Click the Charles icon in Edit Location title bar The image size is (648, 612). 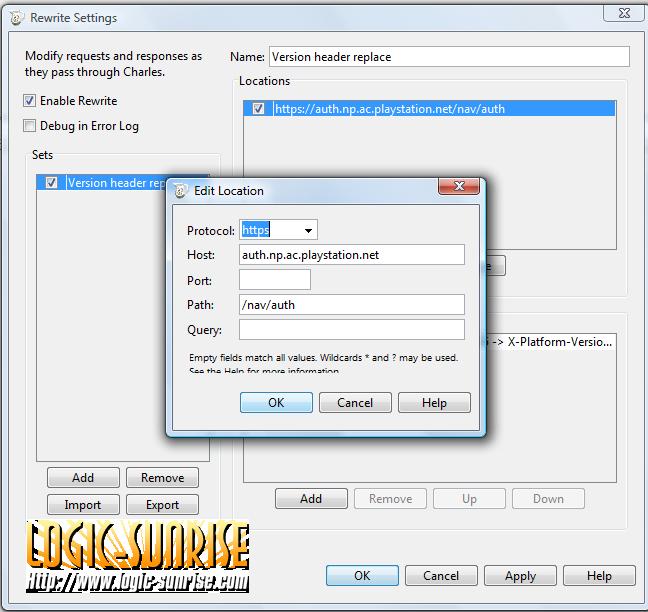(180, 191)
